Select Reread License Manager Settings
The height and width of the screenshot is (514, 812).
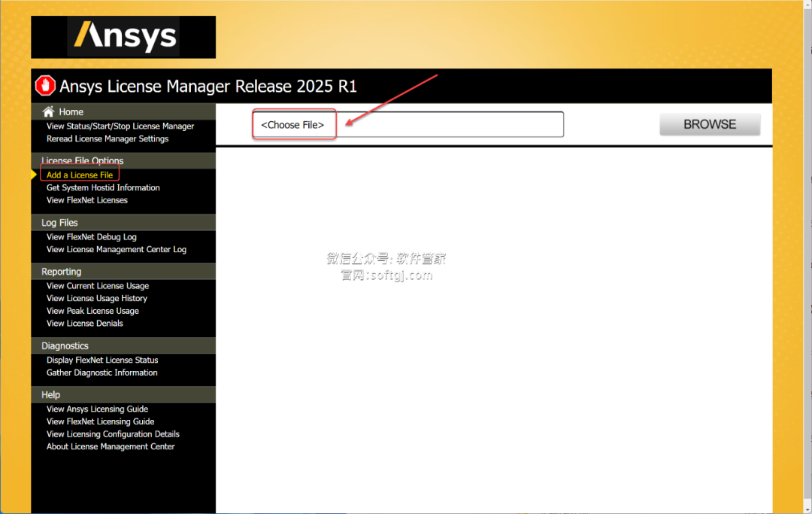[108, 139]
